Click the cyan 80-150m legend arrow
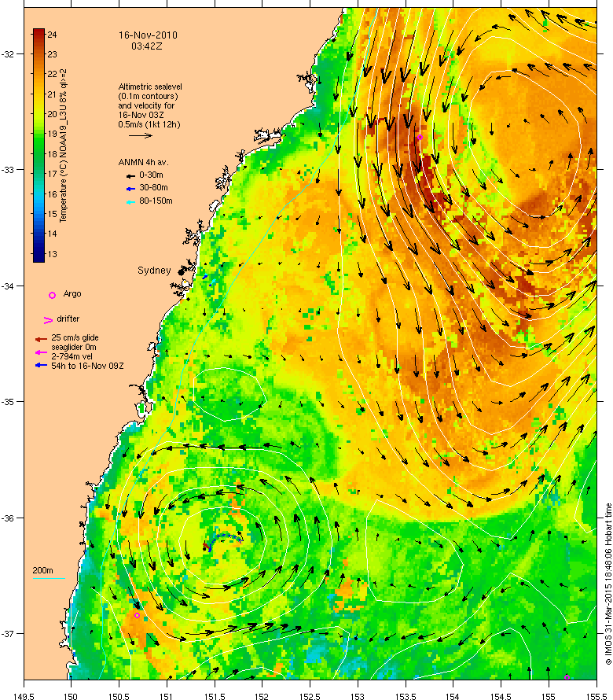 130,202
